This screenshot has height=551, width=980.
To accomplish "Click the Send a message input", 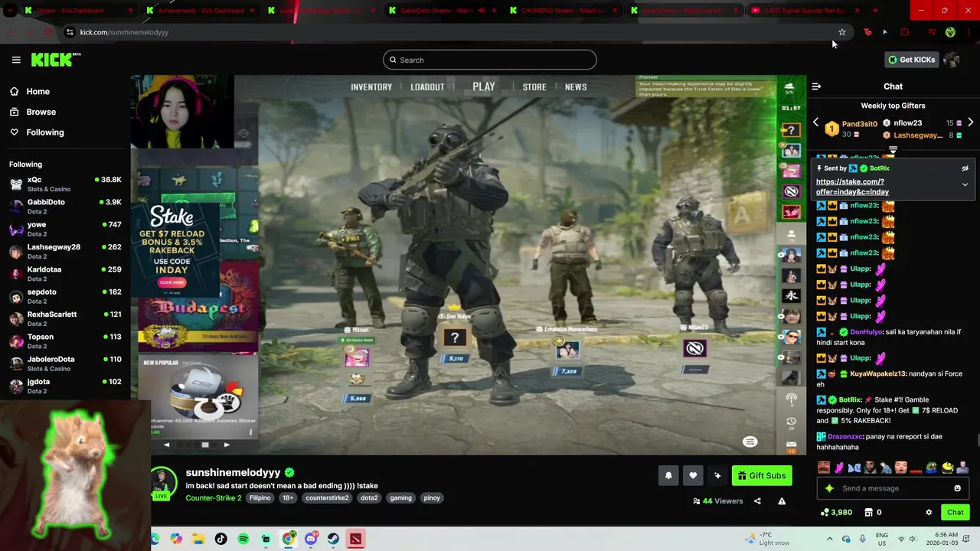I will pos(893,488).
